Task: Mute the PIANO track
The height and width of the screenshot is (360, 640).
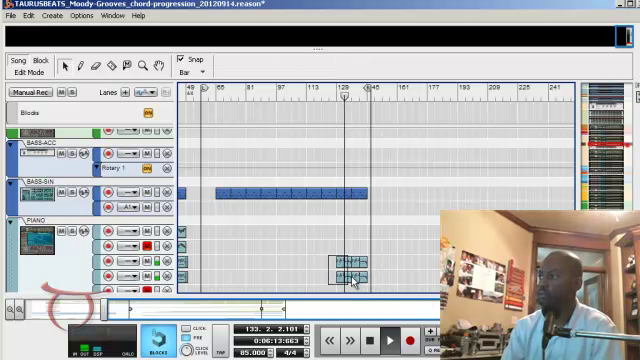Action: pos(61,231)
